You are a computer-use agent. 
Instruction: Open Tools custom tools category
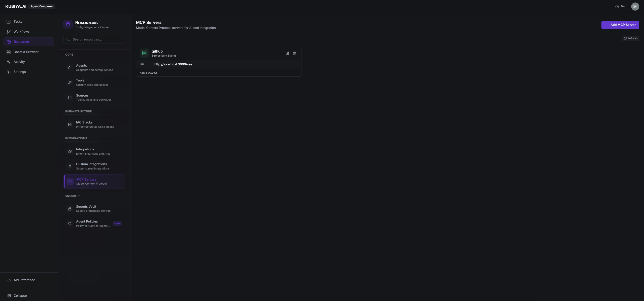pyautogui.click(x=94, y=82)
